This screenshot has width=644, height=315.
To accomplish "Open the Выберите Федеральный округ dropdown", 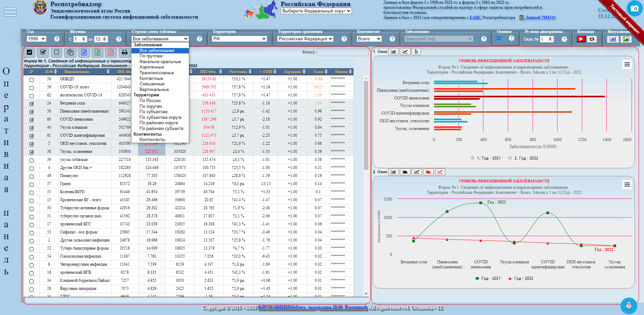I will [x=316, y=11].
